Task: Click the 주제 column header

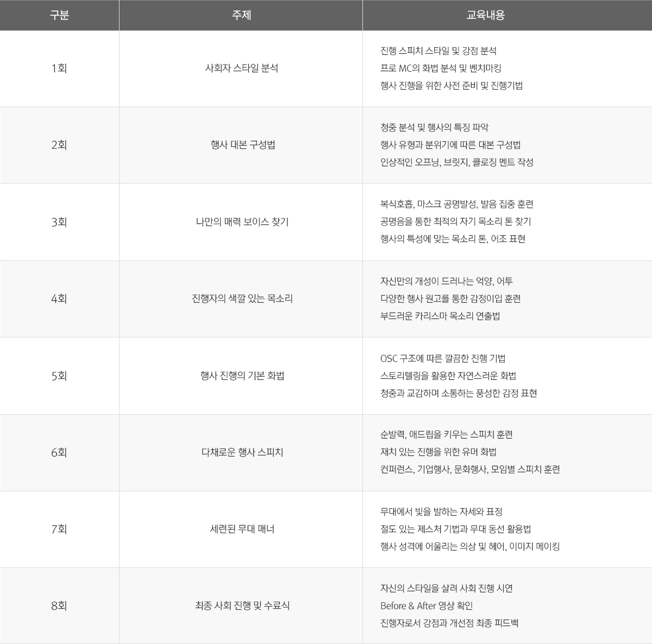Action: click(x=241, y=15)
